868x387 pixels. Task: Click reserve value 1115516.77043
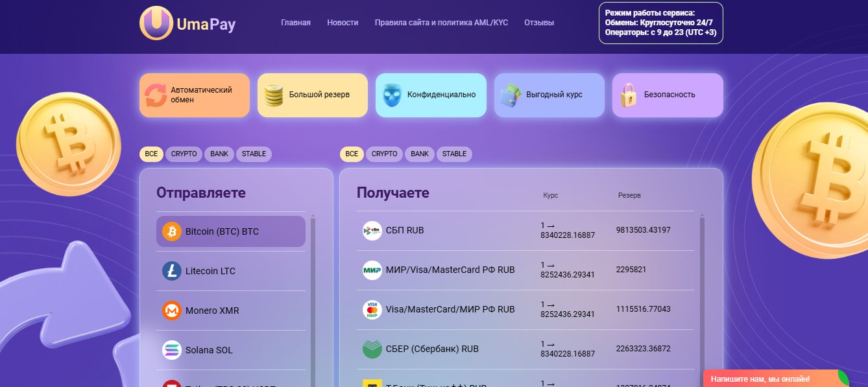644,309
